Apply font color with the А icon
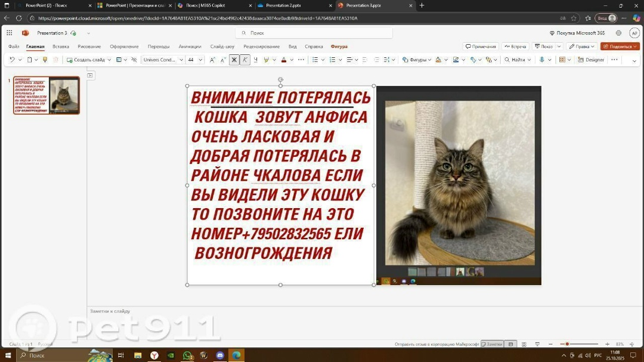 tap(284, 60)
